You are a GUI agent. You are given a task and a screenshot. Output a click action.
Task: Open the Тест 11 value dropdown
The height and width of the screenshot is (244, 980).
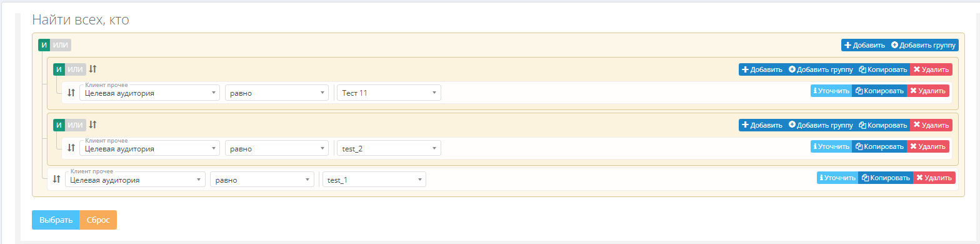point(389,93)
